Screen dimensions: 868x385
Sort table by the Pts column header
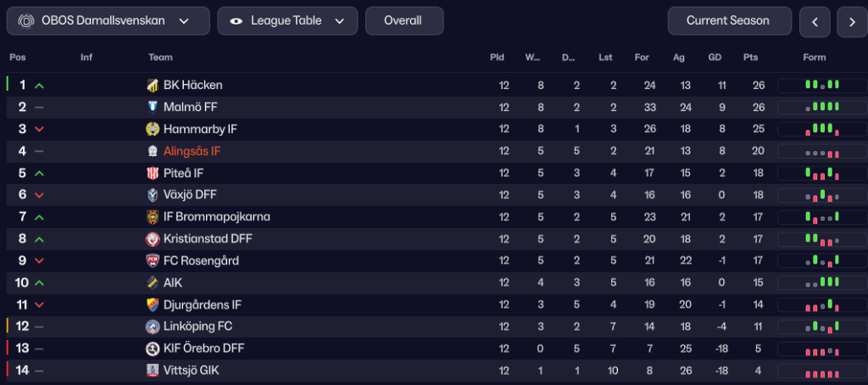pos(749,58)
